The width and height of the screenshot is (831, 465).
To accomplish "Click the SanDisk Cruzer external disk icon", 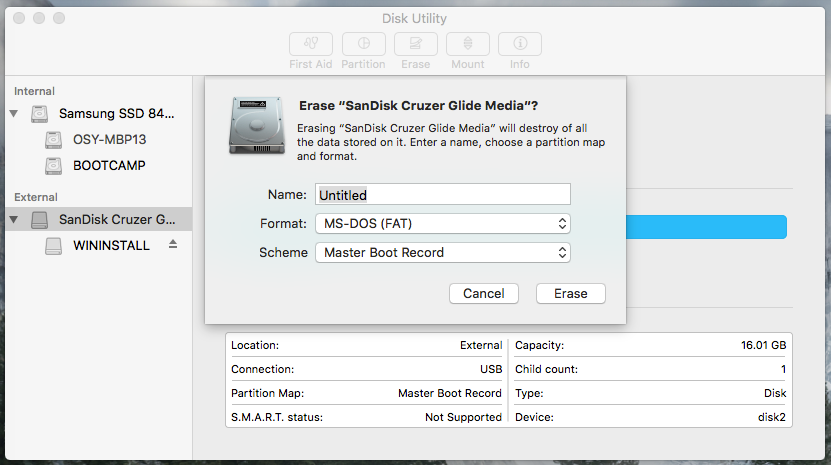I will (x=39, y=220).
